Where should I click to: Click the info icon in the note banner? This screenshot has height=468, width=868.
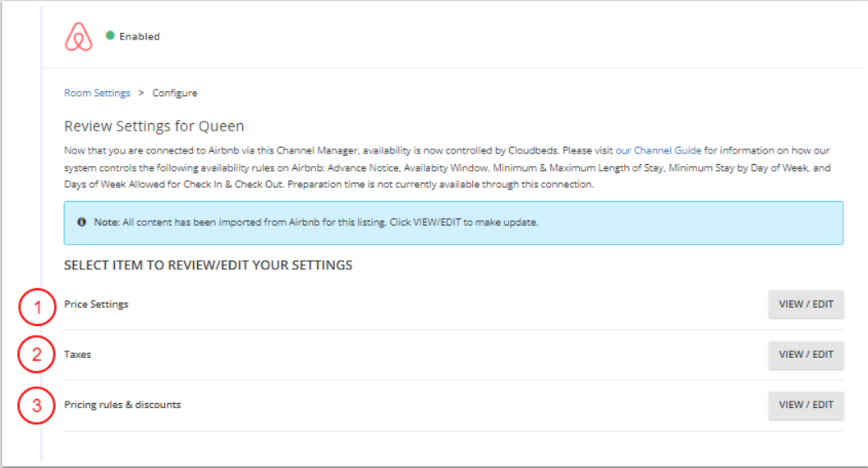(x=81, y=223)
